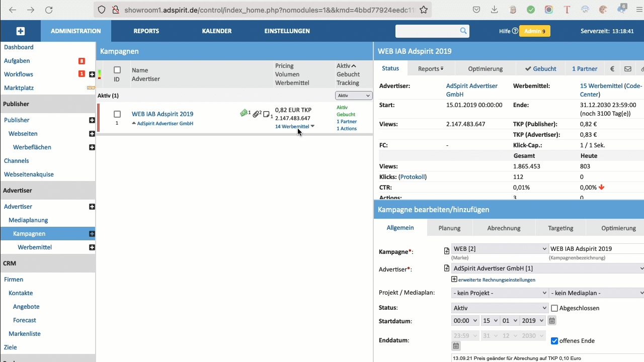Open the KALENDER top menu

click(x=217, y=31)
